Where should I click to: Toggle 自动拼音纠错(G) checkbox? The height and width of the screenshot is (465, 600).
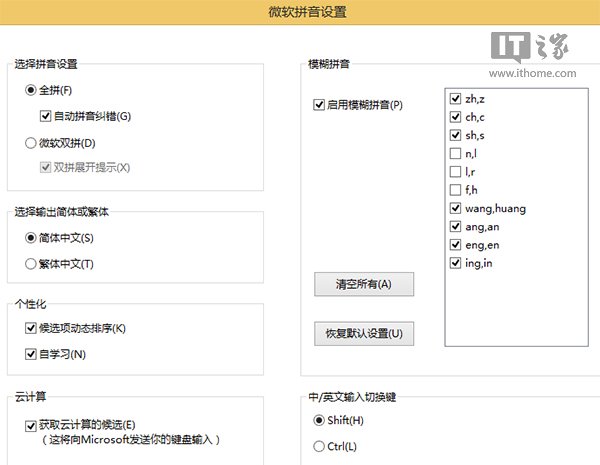46,116
